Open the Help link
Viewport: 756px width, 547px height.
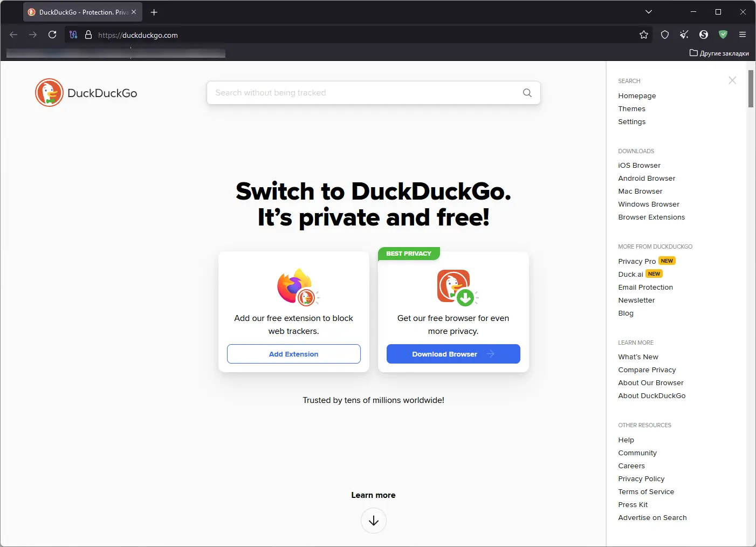(627, 440)
